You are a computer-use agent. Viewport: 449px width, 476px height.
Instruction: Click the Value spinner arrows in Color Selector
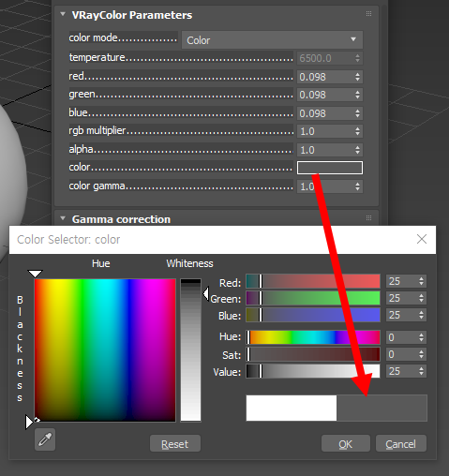click(x=422, y=371)
